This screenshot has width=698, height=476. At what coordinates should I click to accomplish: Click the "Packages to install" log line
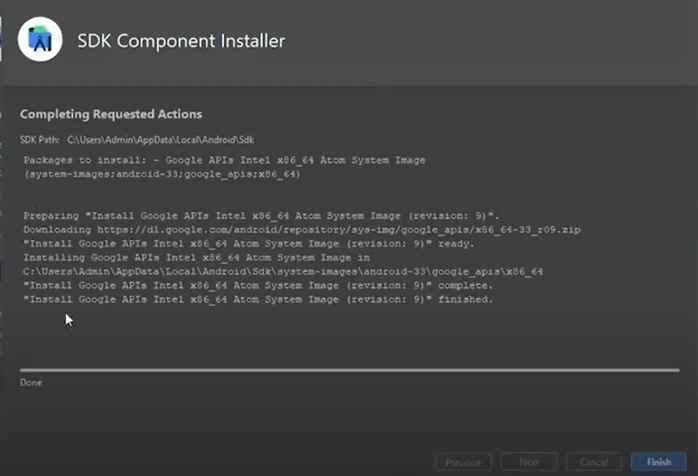coord(224,160)
